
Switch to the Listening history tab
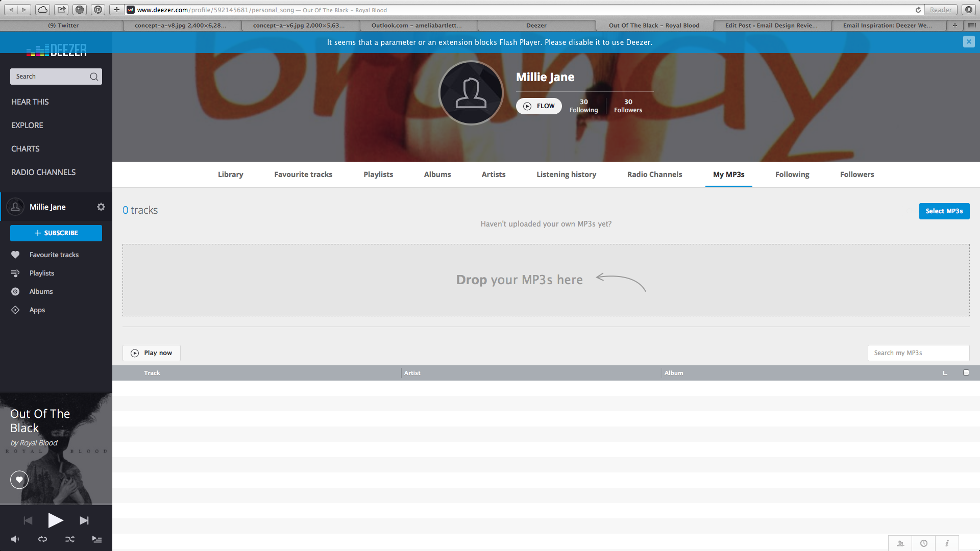click(566, 174)
